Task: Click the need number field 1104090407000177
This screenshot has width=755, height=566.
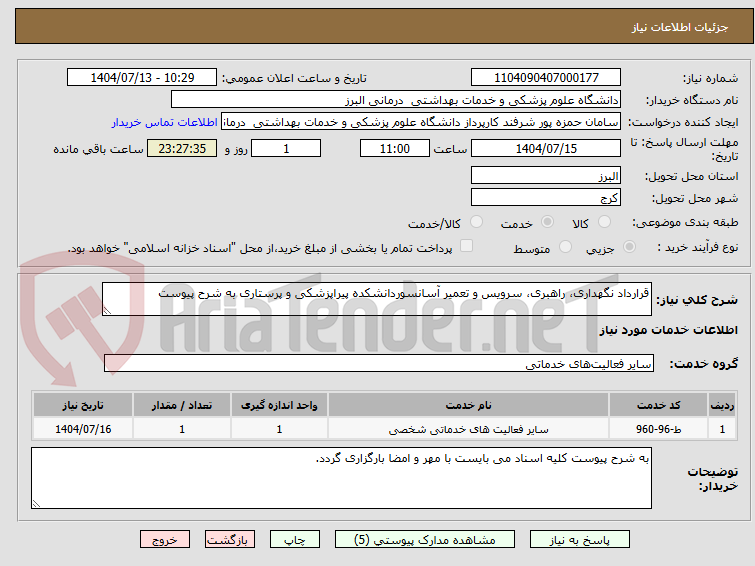Action: (546, 78)
